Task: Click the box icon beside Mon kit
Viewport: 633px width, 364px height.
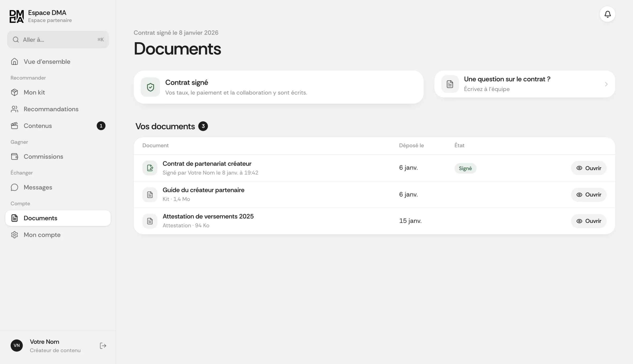Action: pyautogui.click(x=15, y=92)
